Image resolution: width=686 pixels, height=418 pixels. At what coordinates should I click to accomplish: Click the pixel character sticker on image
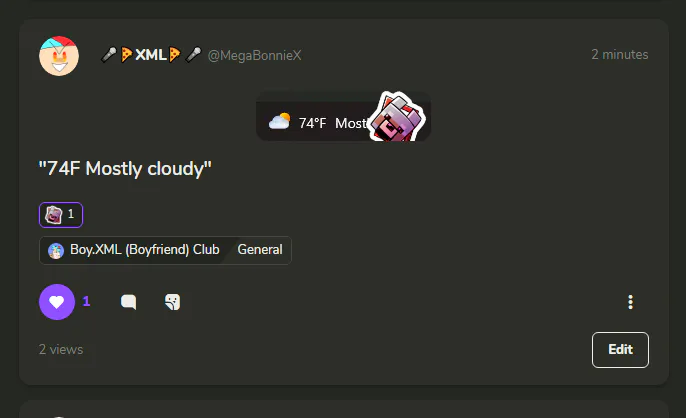click(397, 117)
